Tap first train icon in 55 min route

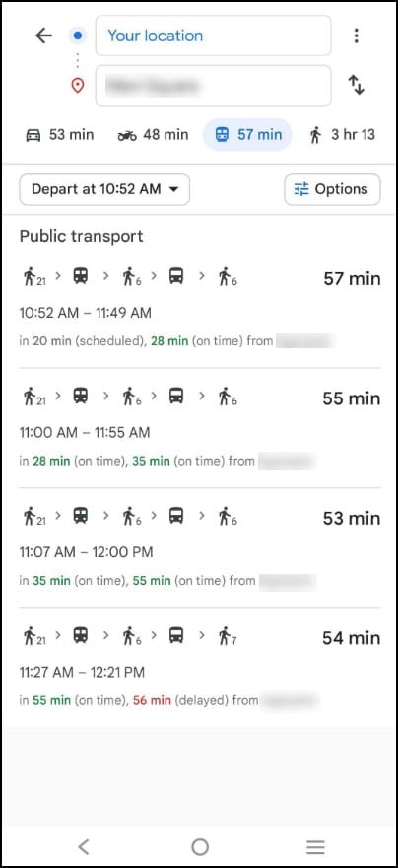click(80, 396)
